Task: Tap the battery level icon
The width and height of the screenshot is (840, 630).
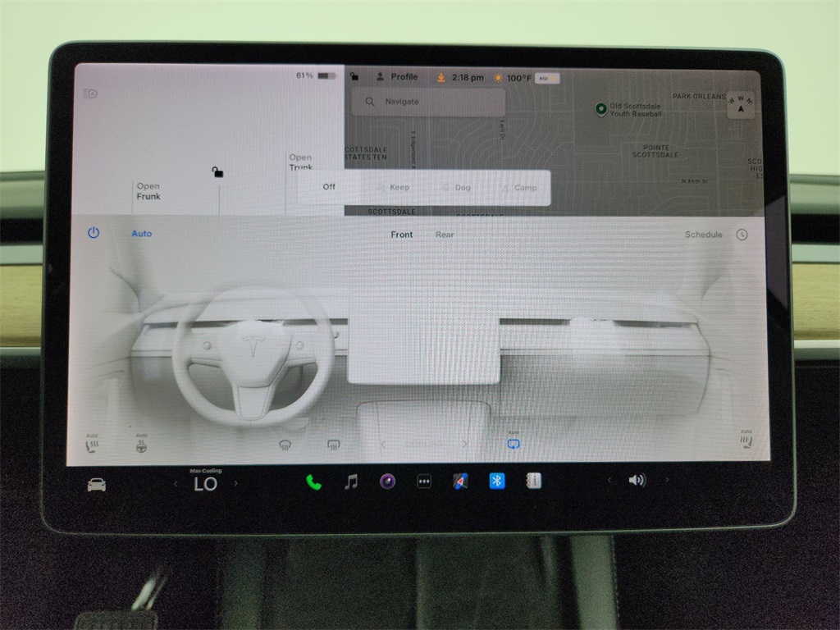Action: 326,76
